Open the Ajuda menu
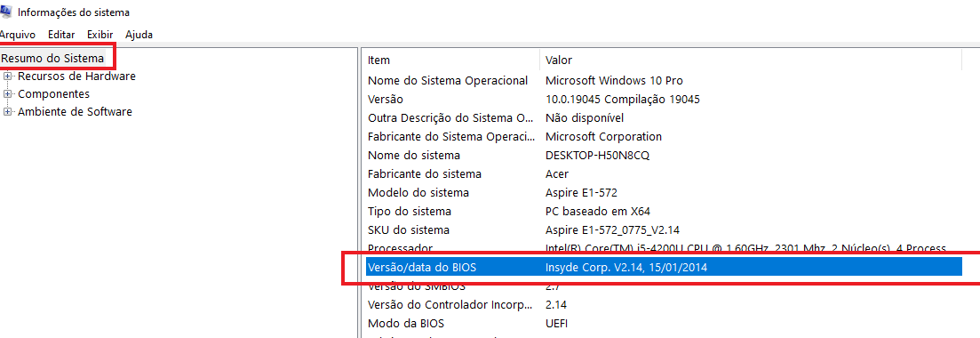 (x=139, y=35)
